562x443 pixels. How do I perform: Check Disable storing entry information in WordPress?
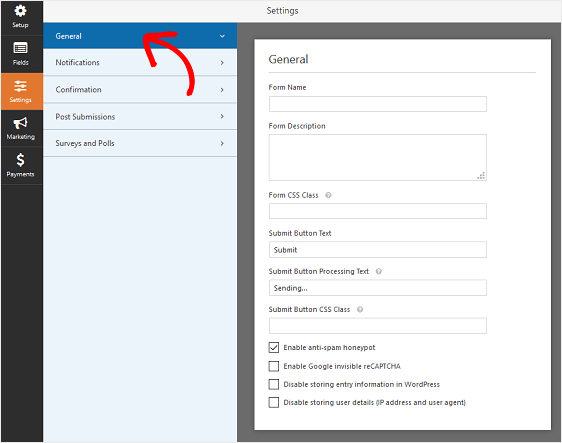tap(274, 384)
